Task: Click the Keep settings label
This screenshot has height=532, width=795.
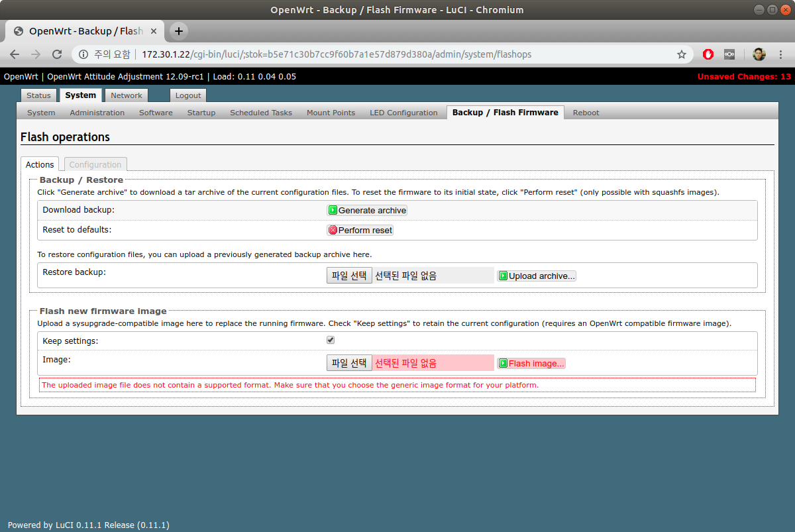Action: point(70,341)
